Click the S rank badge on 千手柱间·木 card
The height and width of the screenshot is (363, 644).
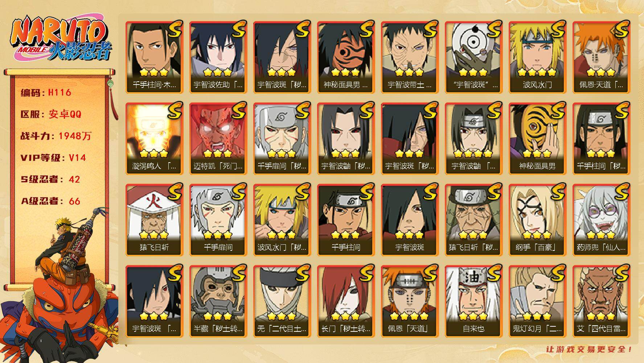(174, 29)
